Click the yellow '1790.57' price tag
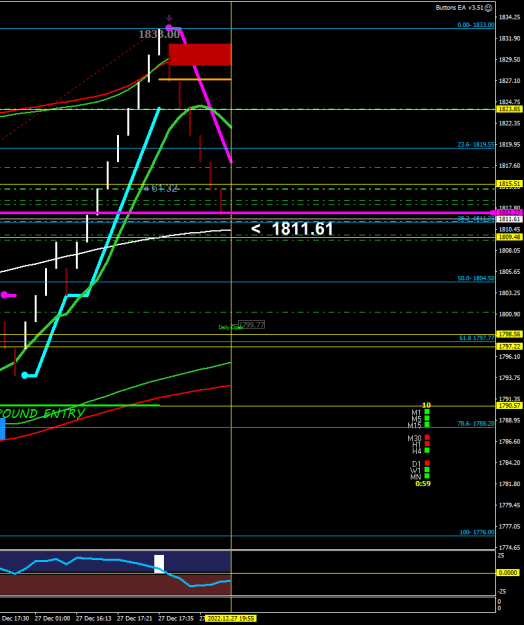 pyautogui.click(x=509, y=405)
